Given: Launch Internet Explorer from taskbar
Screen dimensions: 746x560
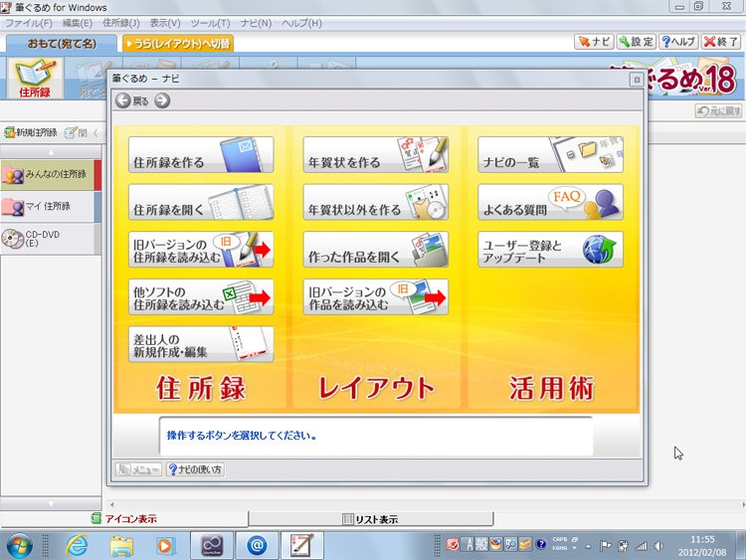Looking at the screenshot, I should click(77, 545).
